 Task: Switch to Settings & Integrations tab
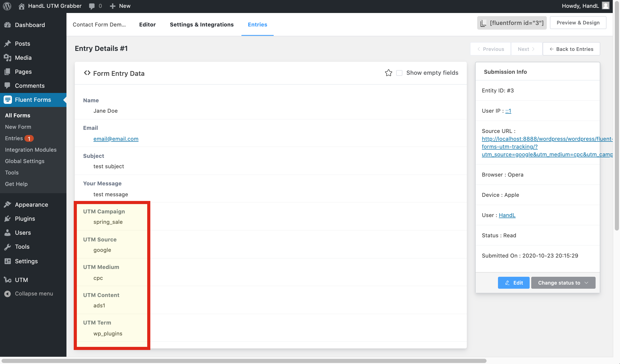202,24
